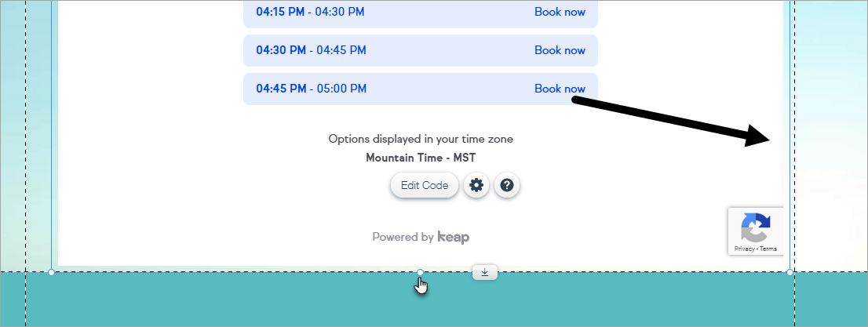
Task: Click the Mountain Time - MST label
Action: point(421,158)
